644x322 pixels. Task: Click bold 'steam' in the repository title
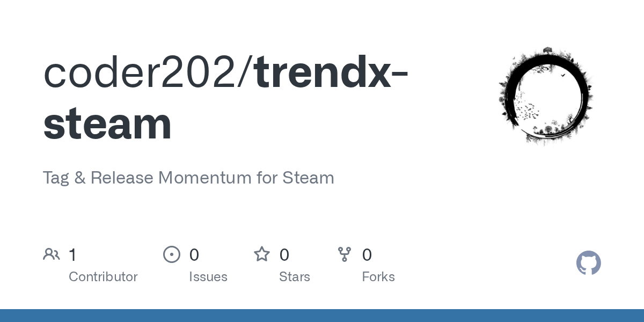point(107,123)
